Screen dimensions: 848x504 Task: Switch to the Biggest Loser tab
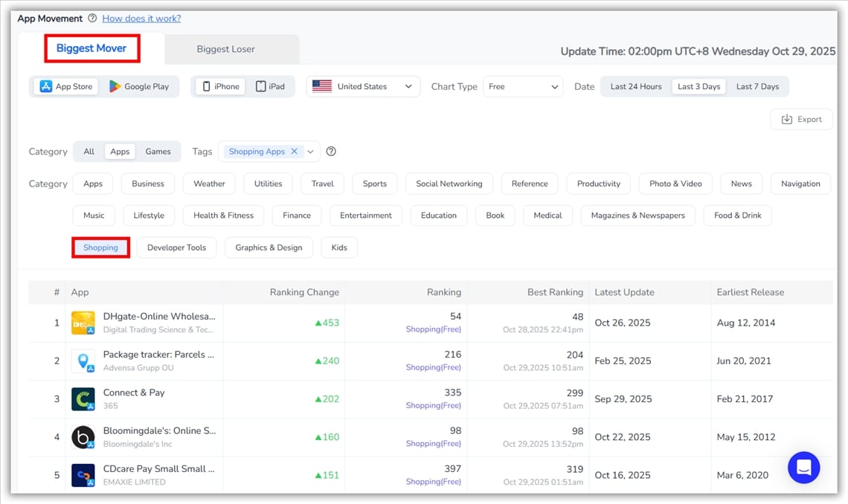(x=225, y=49)
